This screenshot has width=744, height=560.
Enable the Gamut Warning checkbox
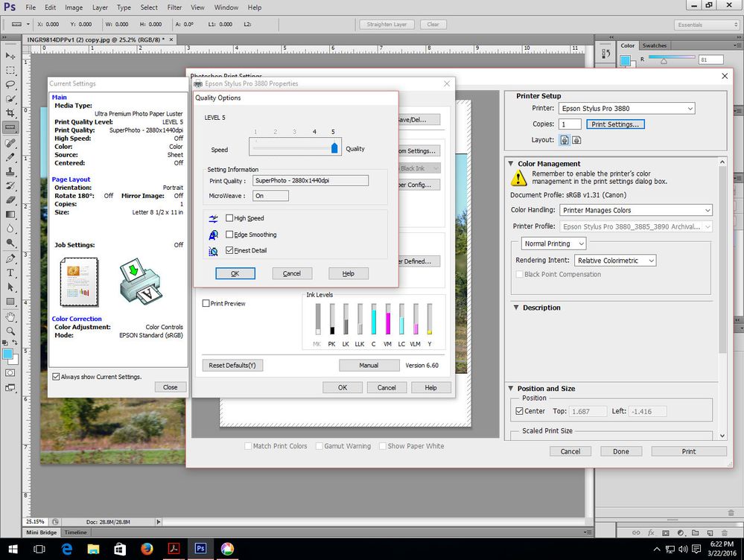pyautogui.click(x=319, y=446)
